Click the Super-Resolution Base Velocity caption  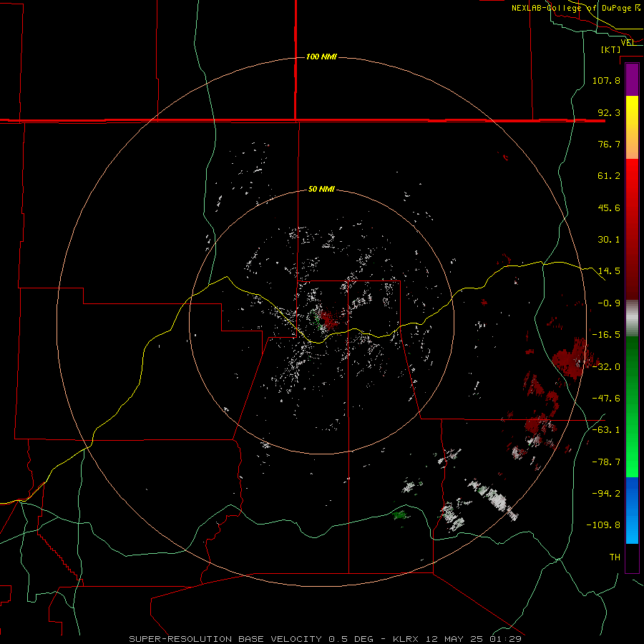(326, 639)
